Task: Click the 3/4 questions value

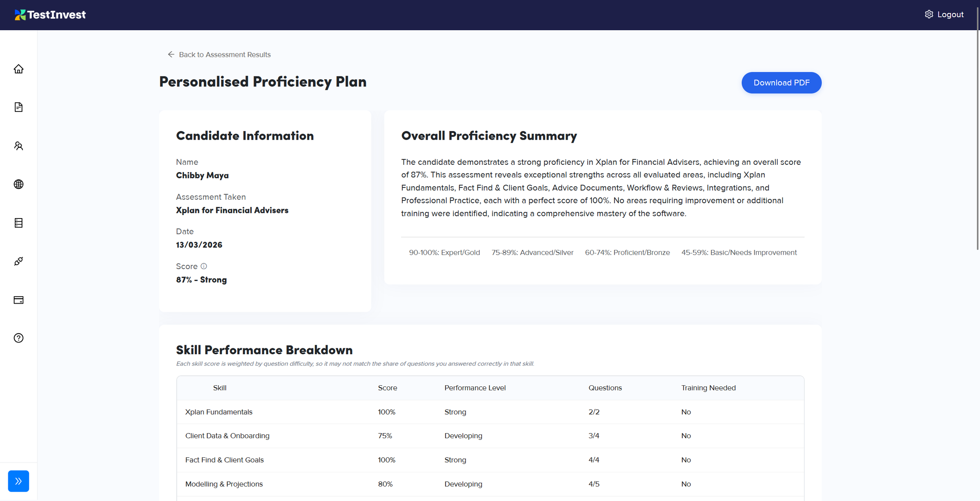Action: tap(594, 436)
